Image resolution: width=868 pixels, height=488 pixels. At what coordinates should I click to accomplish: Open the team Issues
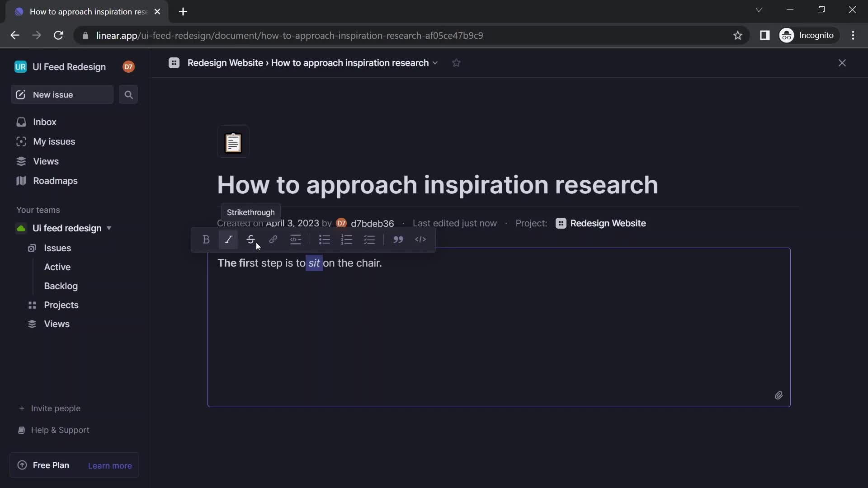tap(57, 248)
